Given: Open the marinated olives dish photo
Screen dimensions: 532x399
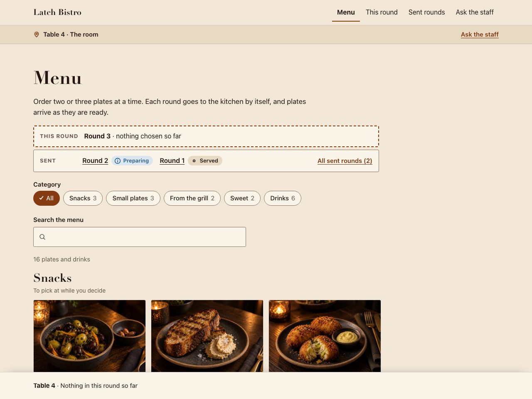Looking at the screenshot, I should click(90, 336).
